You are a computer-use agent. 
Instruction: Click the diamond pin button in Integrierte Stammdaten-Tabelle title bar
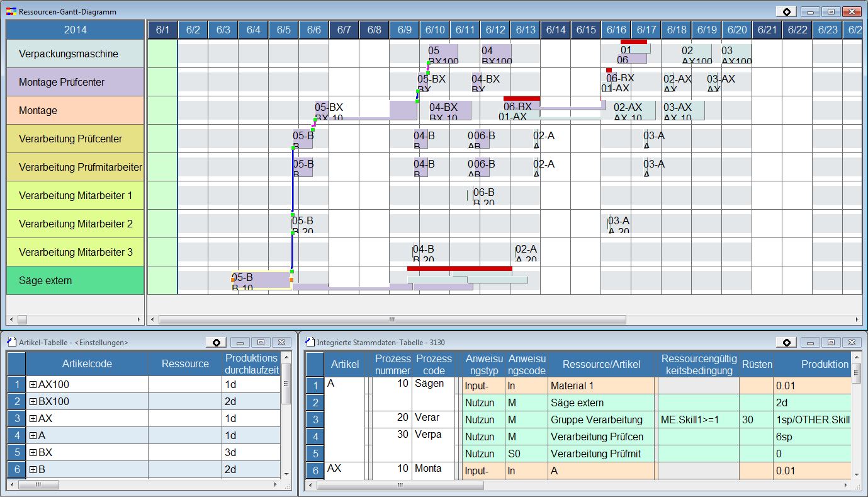786,342
